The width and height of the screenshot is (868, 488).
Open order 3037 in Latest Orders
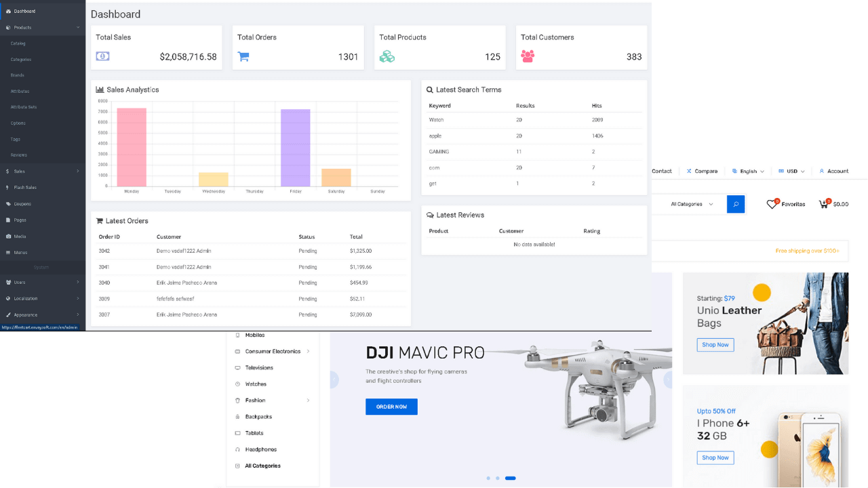pyautogui.click(x=251, y=314)
